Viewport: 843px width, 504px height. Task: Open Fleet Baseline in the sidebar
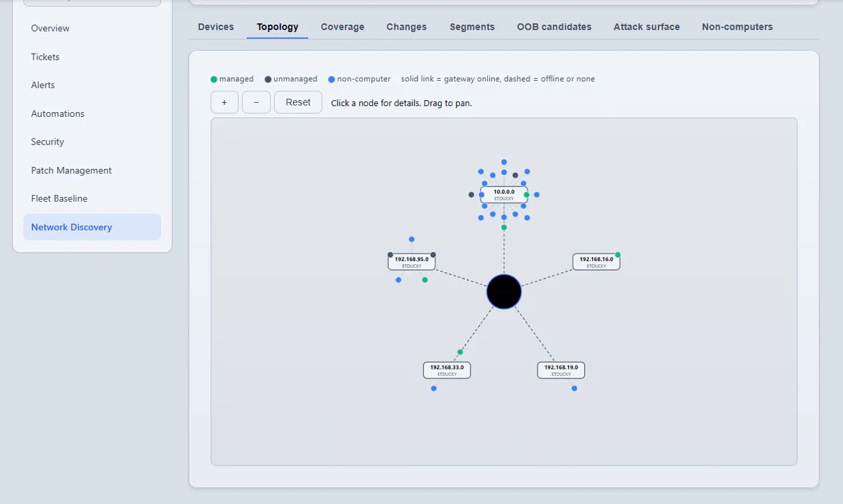(92, 198)
